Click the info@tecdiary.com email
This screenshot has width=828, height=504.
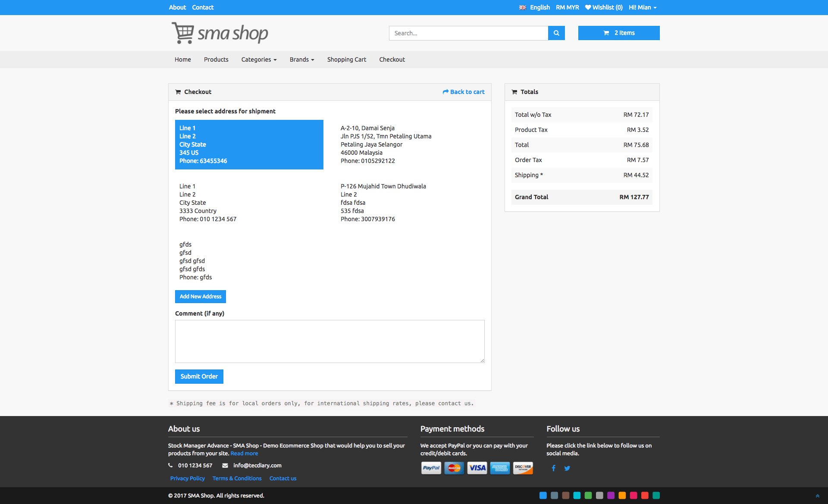tap(257, 466)
